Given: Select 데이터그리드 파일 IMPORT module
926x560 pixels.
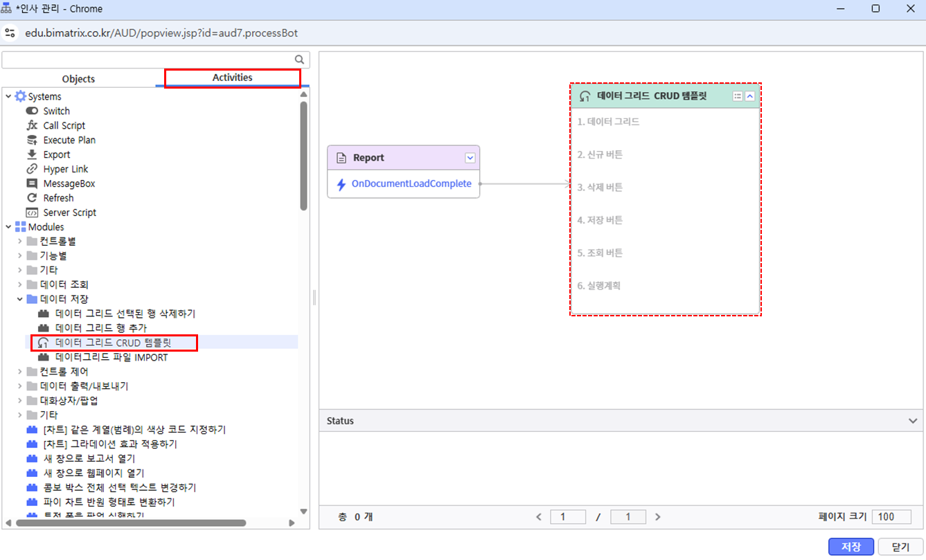Looking at the screenshot, I should [111, 357].
